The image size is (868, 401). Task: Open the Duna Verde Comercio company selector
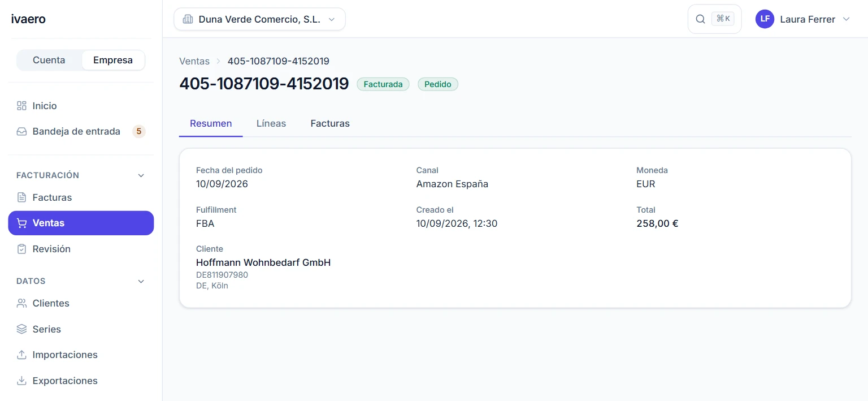pyautogui.click(x=259, y=19)
